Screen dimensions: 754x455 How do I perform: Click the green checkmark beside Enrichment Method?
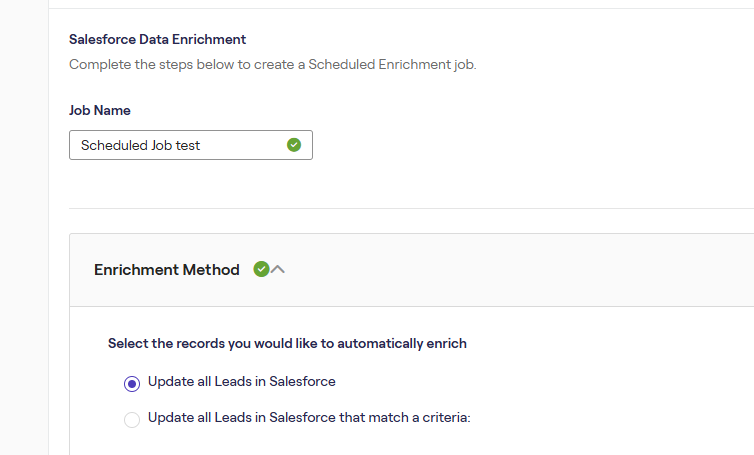click(261, 269)
